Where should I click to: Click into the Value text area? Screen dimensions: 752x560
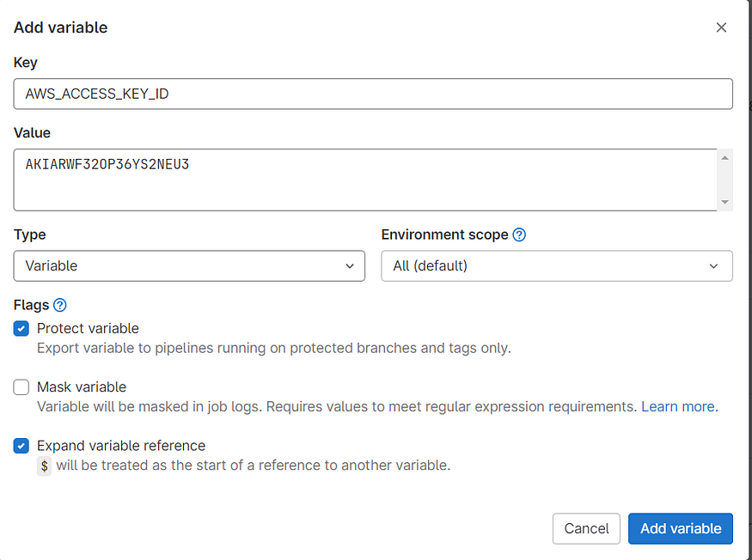[365, 180]
